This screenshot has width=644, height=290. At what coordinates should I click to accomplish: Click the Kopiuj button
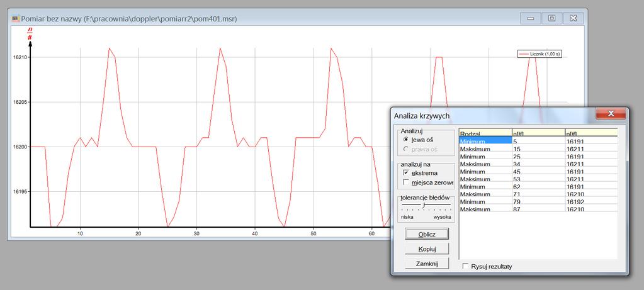pyautogui.click(x=427, y=249)
